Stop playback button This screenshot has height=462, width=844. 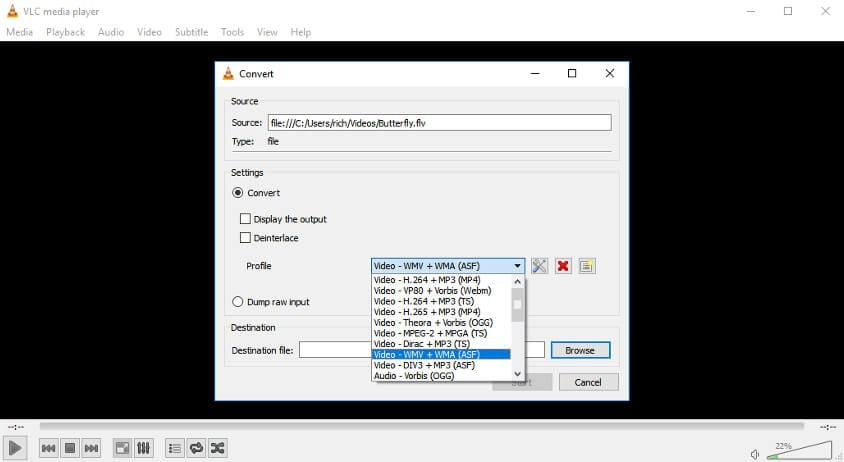click(70, 448)
